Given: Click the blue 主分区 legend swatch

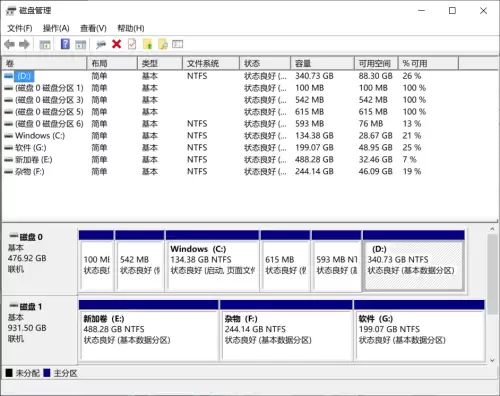Looking at the screenshot, I should pos(47,373).
